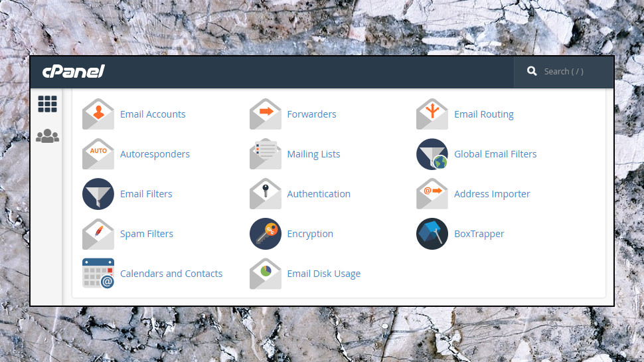
Task: Open the Address Importer link
Action: coord(492,194)
